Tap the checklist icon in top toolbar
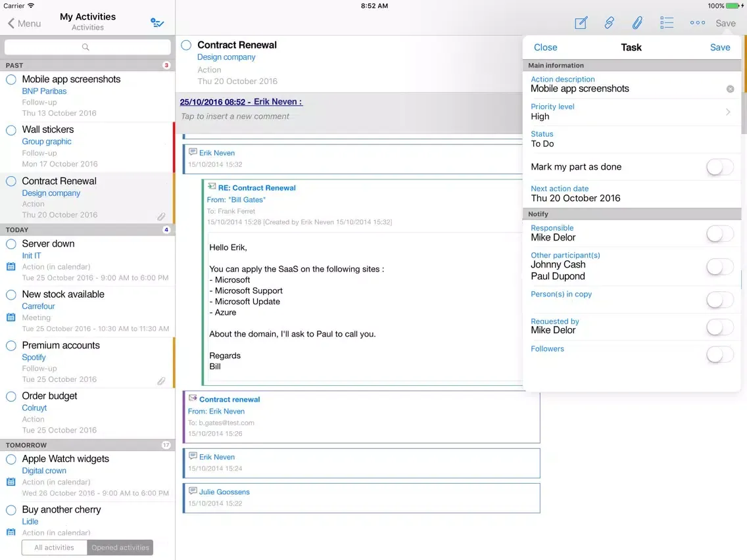 click(x=667, y=24)
